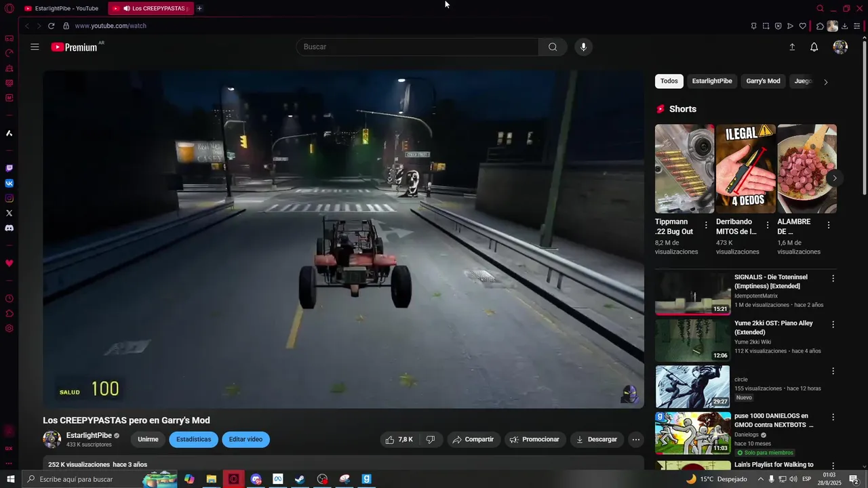Open the YouTube account avatar menu
The height and width of the screenshot is (488, 868).
(x=840, y=47)
